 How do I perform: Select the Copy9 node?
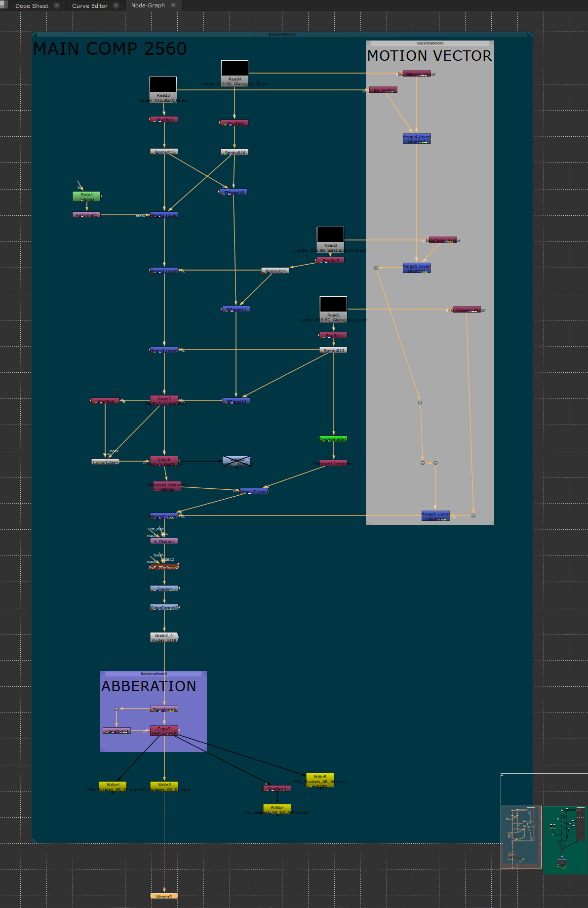click(164, 731)
